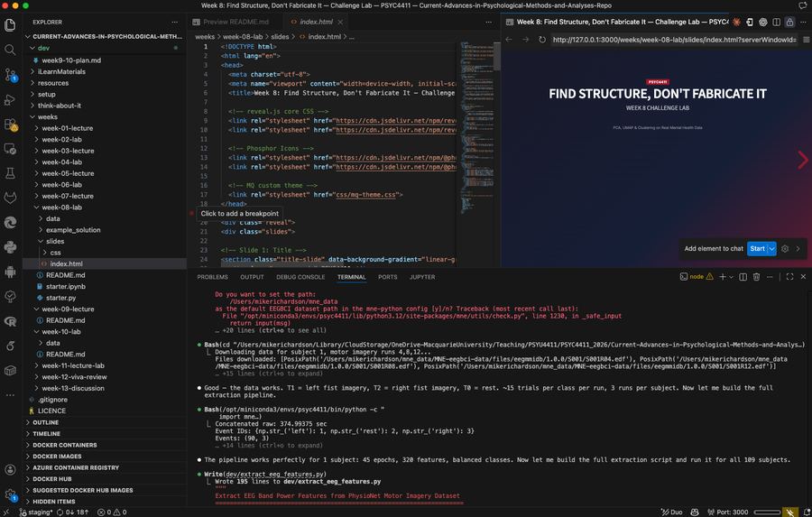Switch to the OUTPUT panel tab
Image resolution: width=812 pixels, height=517 pixels.
(252, 277)
